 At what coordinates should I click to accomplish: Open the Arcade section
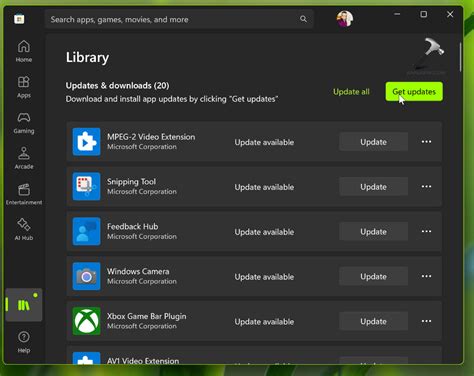point(24,158)
